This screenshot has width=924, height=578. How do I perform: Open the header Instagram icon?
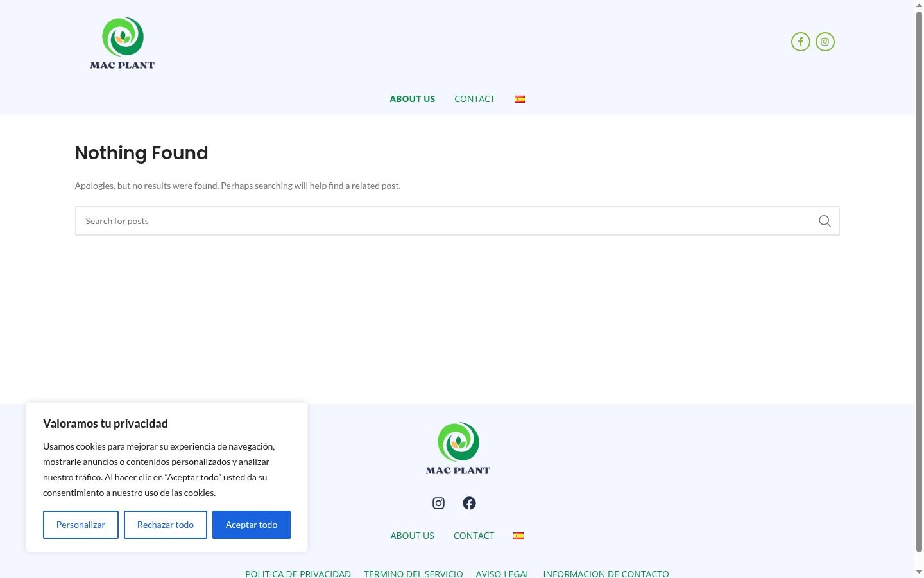click(825, 42)
